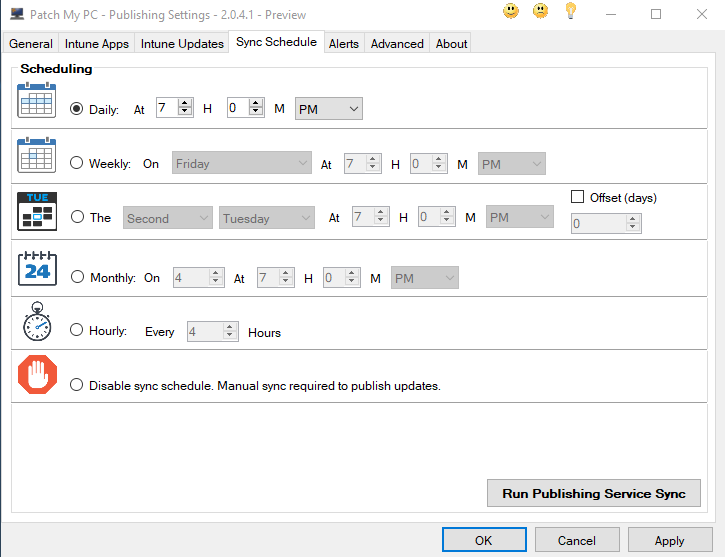Viewport: 725px width, 557px height.
Task: Click the Cancel button
Action: click(577, 540)
